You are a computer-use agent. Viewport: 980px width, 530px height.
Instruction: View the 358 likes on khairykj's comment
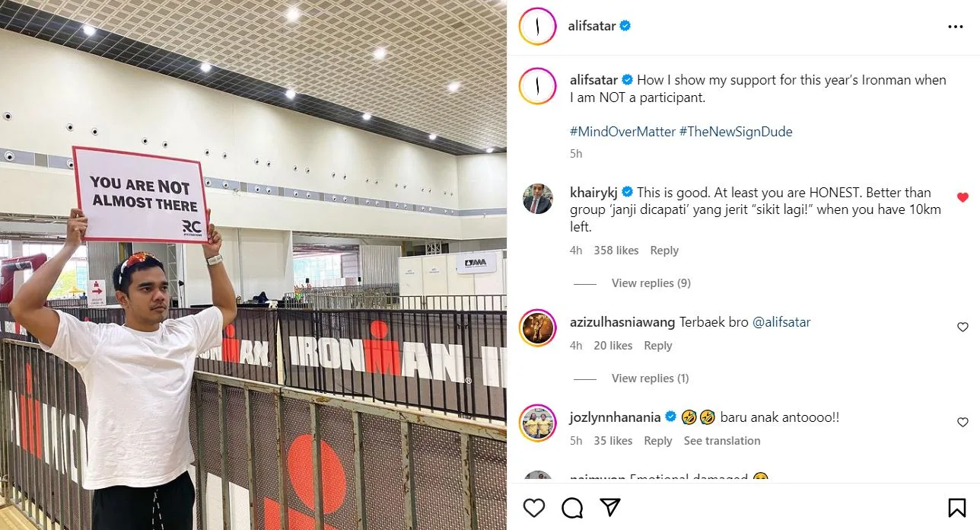coord(616,251)
